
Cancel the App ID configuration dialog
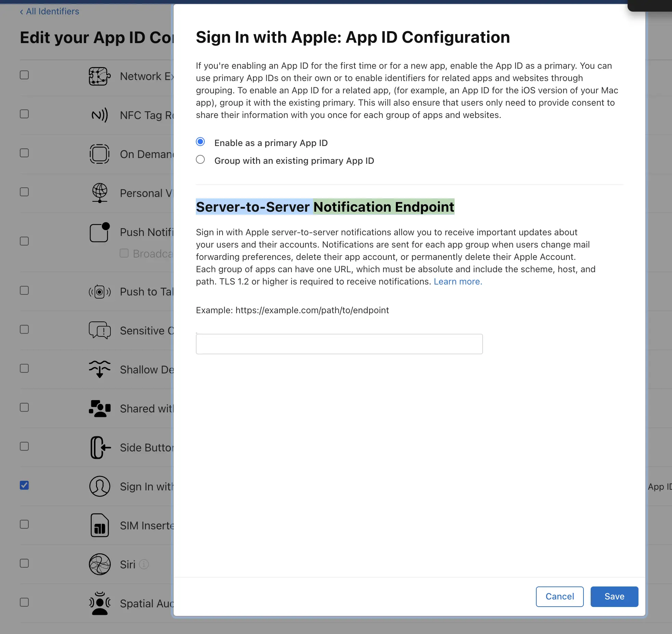[x=560, y=597]
